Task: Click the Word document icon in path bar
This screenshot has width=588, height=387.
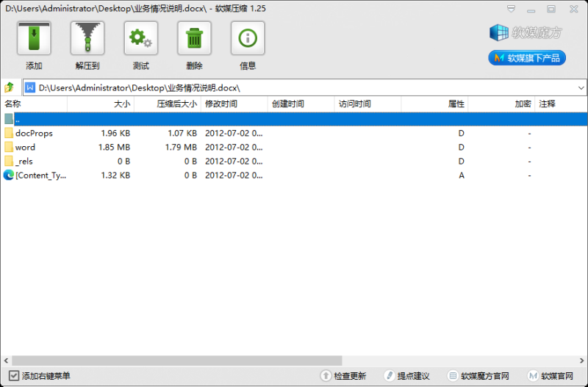Action: click(x=30, y=87)
